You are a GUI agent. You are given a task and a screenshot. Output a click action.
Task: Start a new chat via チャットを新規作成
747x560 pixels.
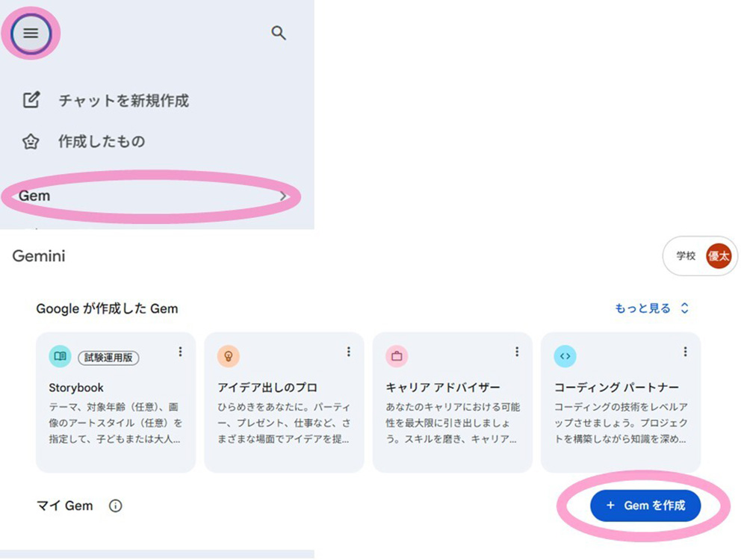tap(123, 101)
